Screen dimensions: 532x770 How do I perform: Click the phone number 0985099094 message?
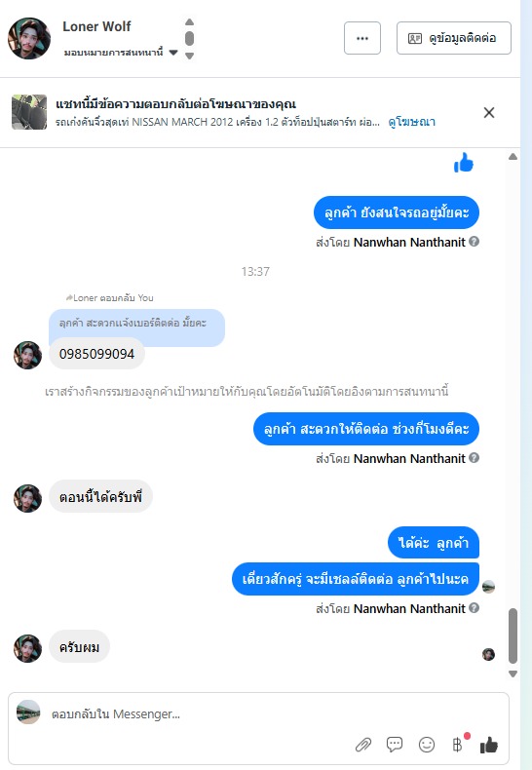click(x=96, y=354)
